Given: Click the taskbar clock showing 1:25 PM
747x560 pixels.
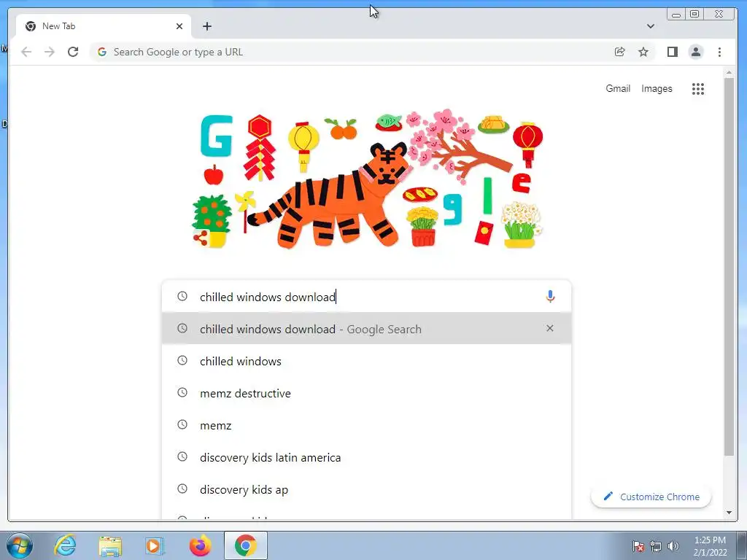Looking at the screenshot, I should pos(710,546).
